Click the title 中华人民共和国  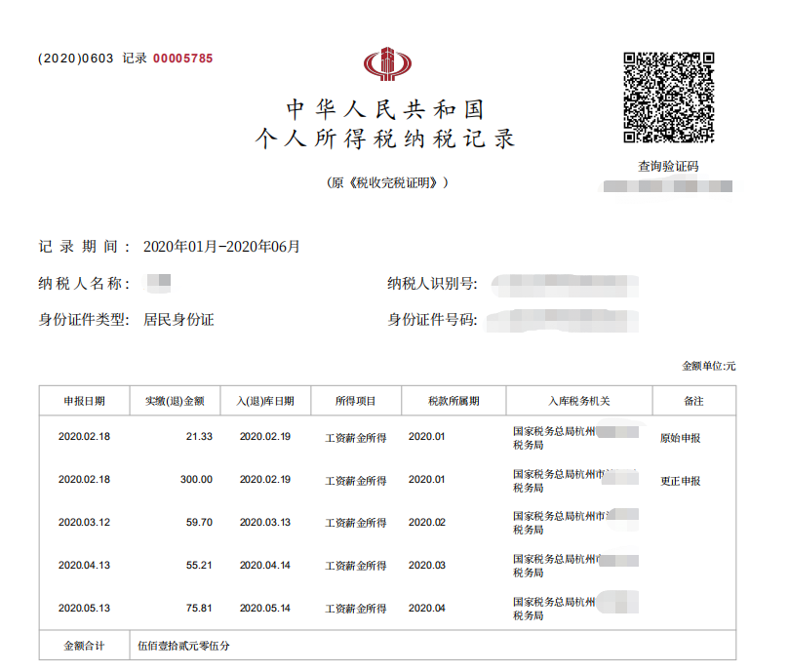[x=385, y=110]
